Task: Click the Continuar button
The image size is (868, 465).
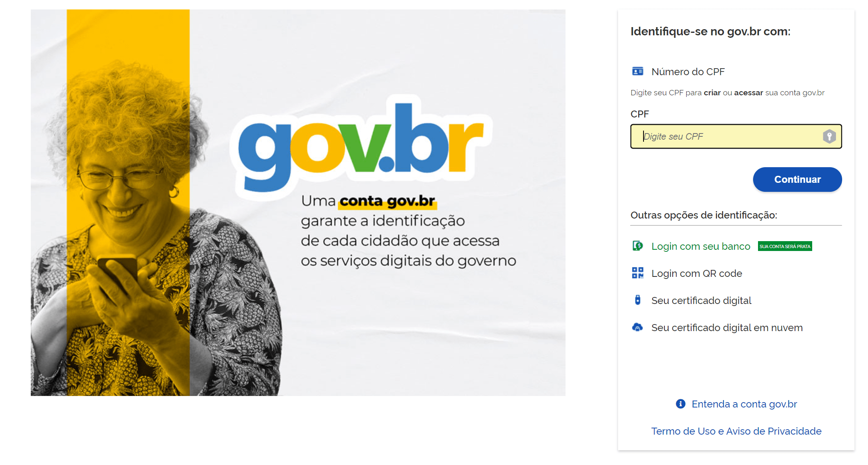Action: (x=797, y=180)
